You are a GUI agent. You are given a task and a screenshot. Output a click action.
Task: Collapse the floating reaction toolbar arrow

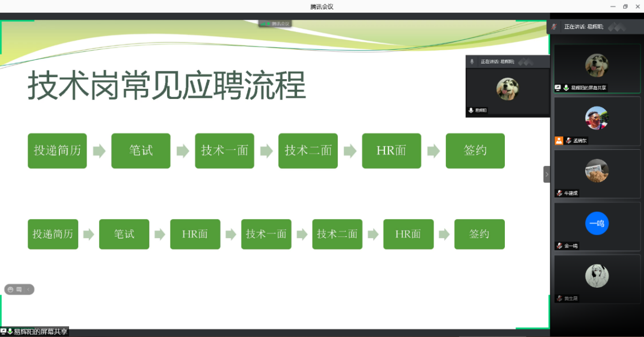(x=28, y=289)
